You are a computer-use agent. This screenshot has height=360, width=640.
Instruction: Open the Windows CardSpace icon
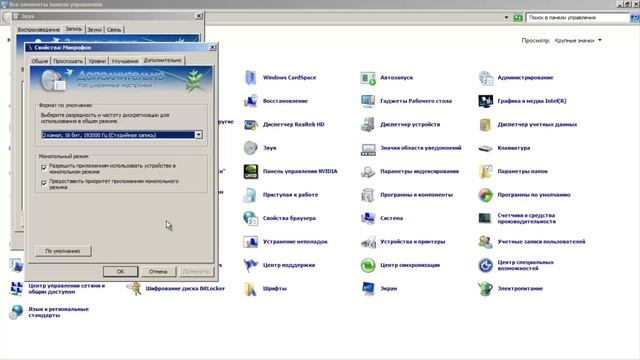point(250,78)
